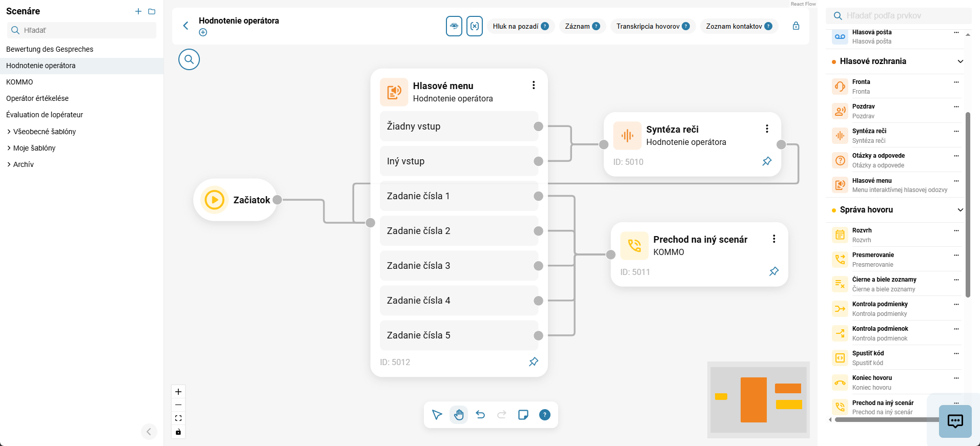Focus the Hľadať scenario search field
This screenshot has width=980, height=446.
[81, 30]
